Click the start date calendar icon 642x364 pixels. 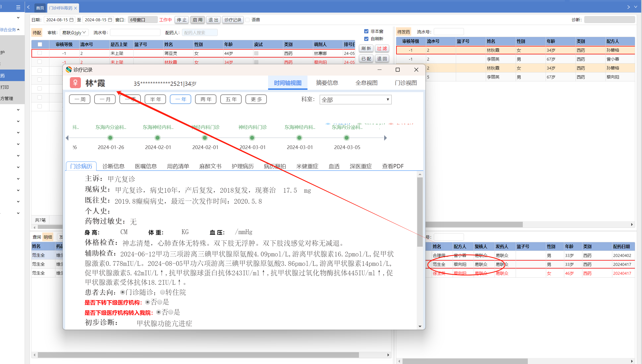(x=71, y=20)
